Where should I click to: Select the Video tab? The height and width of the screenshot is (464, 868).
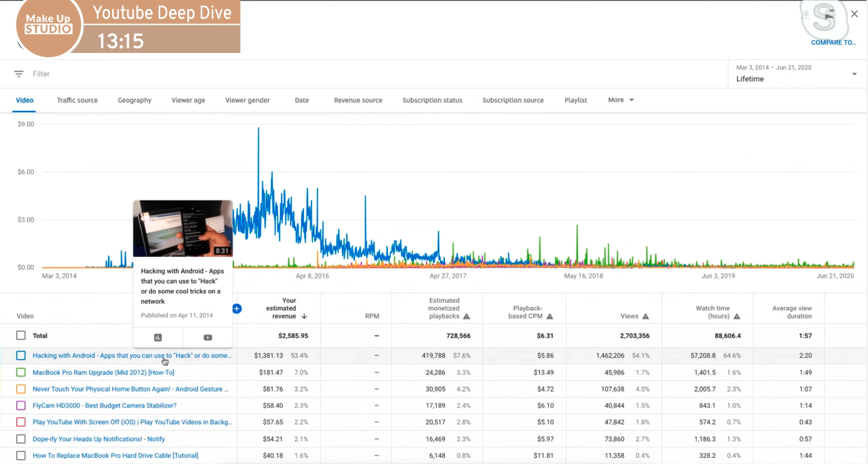(x=25, y=100)
